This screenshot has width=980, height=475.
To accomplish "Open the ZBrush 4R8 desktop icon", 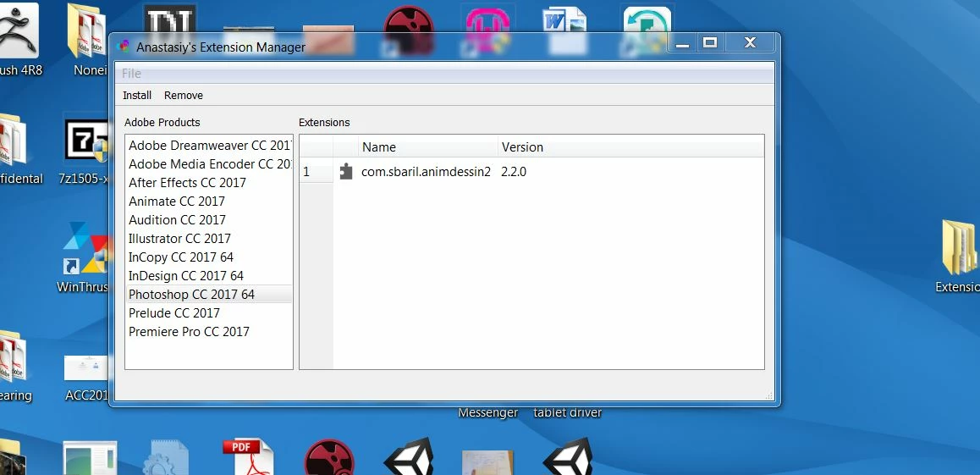I will point(19,30).
